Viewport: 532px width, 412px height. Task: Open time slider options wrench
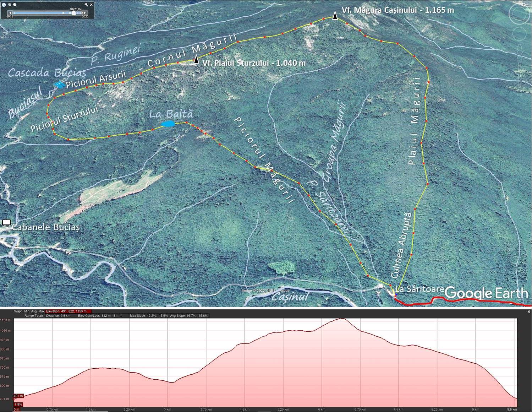click(86, 5)
